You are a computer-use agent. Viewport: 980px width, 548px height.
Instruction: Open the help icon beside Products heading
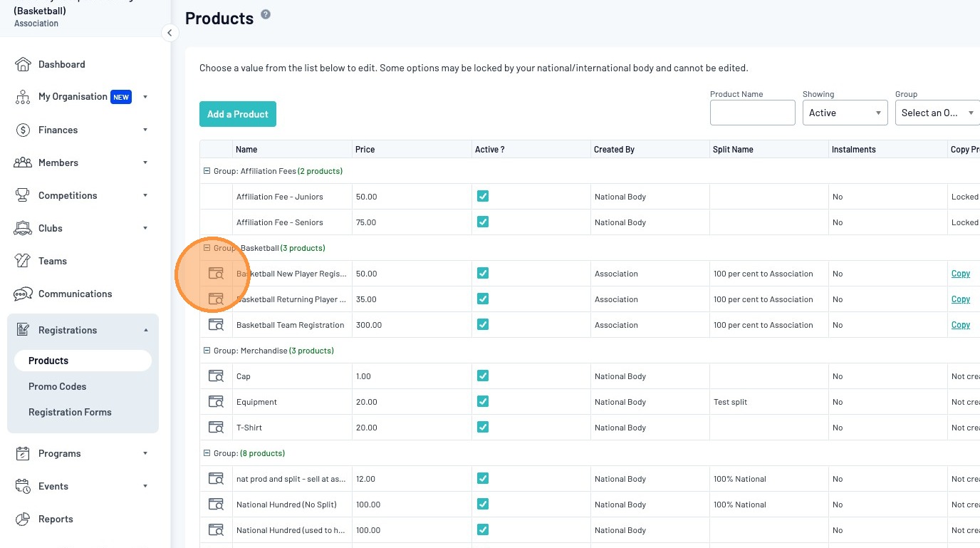coord(266,15)
